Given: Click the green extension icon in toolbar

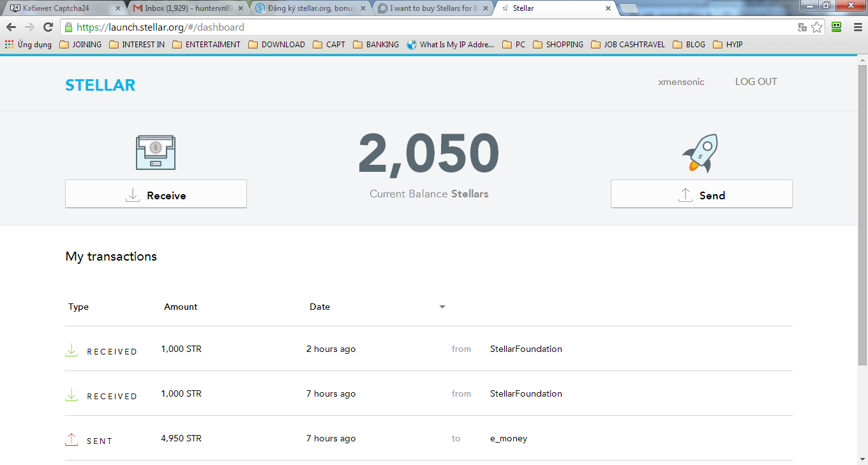Looking at the screenshot, I should tap(837, 27).
